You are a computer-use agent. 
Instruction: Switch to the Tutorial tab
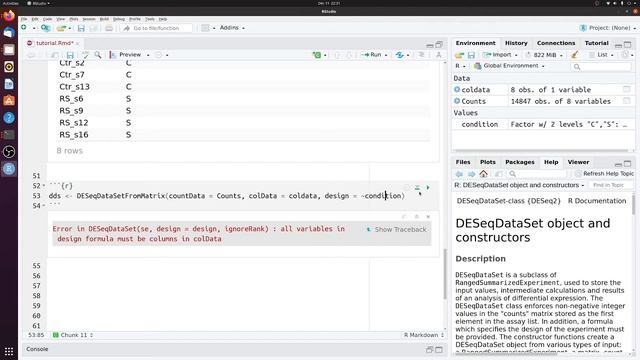[x=596, y=43]
